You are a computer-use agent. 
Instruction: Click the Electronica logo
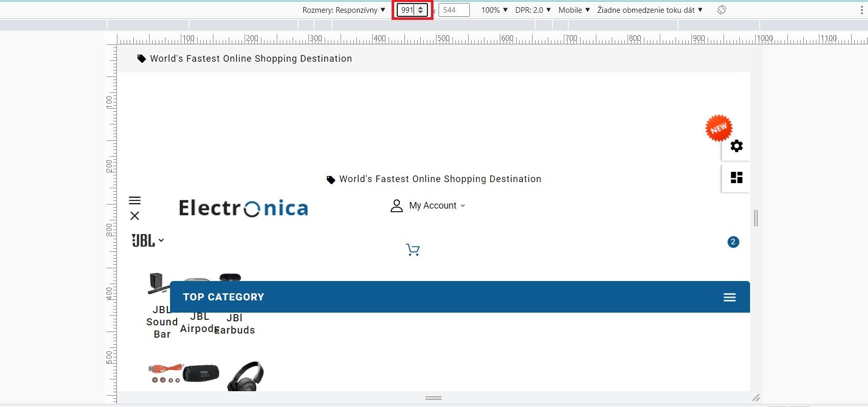[244, 208]
